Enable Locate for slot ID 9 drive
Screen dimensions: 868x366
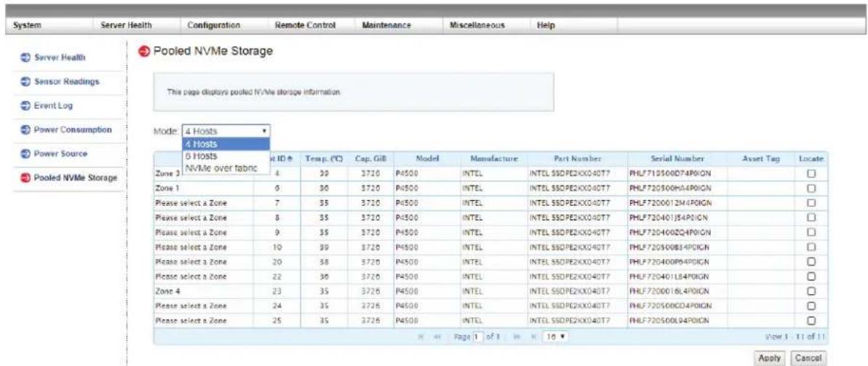pyautogui.click(x=811, y=232)
